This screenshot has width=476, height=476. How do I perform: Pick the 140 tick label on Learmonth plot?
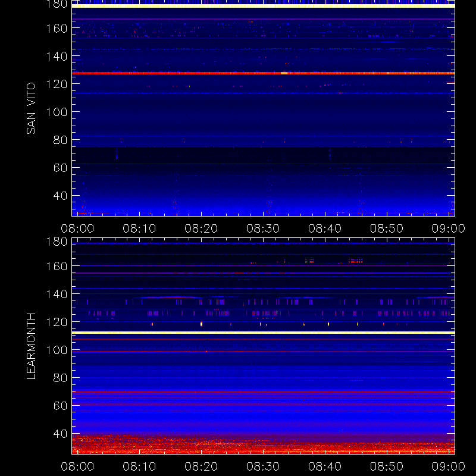pyautogui.click(x=57, y=294)
